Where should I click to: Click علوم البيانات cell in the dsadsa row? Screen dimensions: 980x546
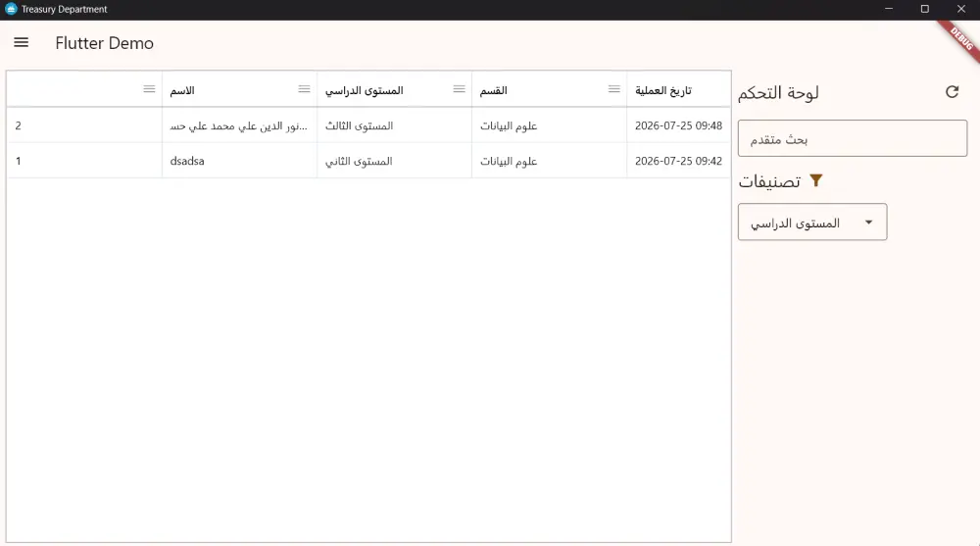coord(550,161)
